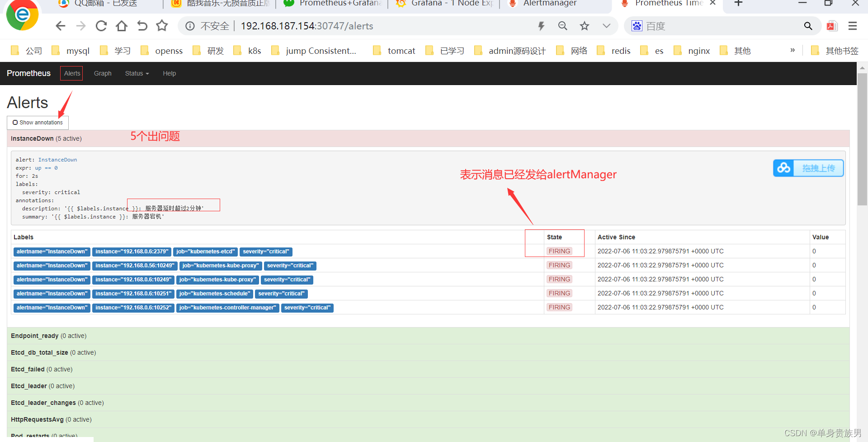The image size is (868, 442).
Task: Expand the address bar dropdown chevron
Action: click(x=607, y=26)
